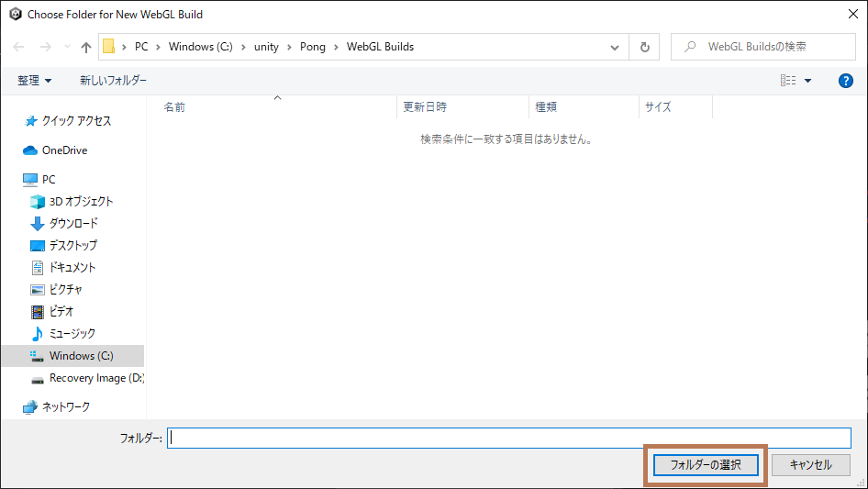Select PC in the address breadcrumb
The width and height of the screenshot is (868, 489).
tap(141, 47)
